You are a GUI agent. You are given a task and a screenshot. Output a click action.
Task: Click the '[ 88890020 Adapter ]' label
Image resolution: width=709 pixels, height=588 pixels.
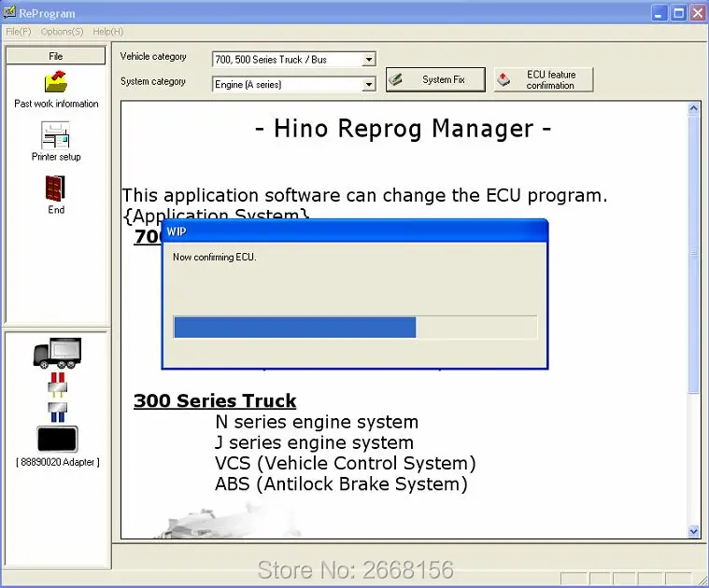(58, 462)
